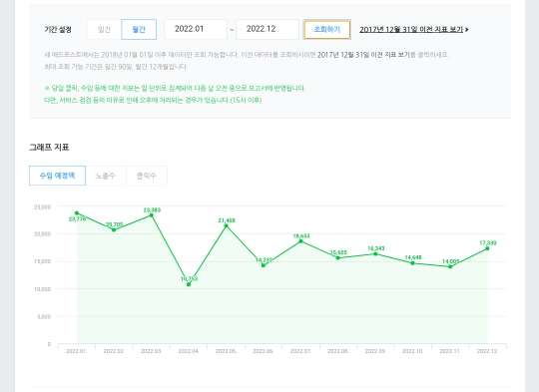Click the 2022.08 data point 15,605
The height and width of the screenshot is (392, 539).
coord(338,258)
